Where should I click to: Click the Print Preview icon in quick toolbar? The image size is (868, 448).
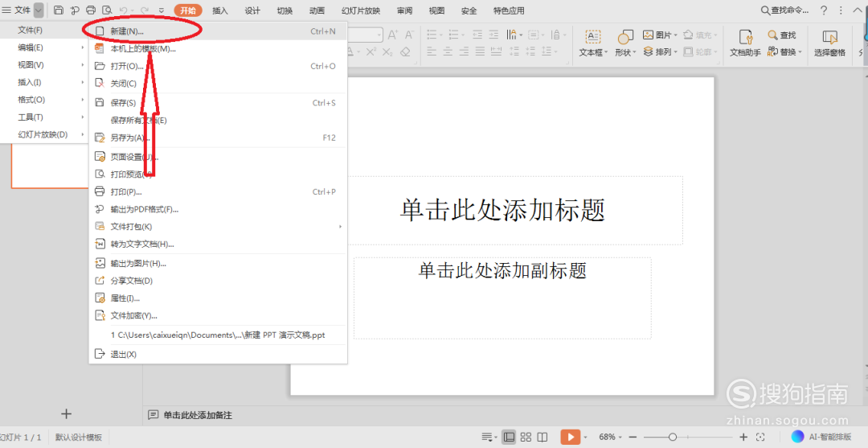click(108, 10)
